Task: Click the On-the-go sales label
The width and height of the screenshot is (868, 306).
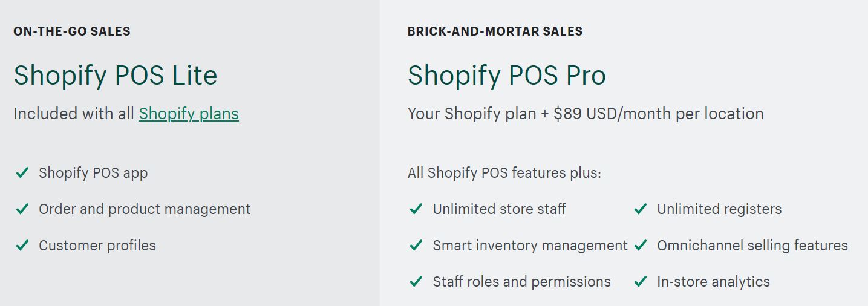Action: pos(72,31)
